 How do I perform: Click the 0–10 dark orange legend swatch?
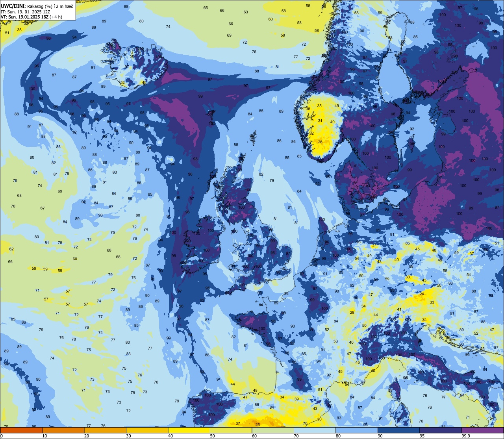[x=21, y=430]
